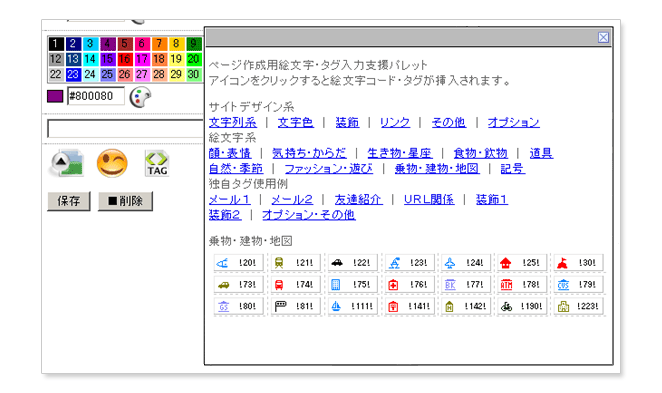Show the 道具 emoji set
The image size is (662, 393).
click(x=541, y=153)
